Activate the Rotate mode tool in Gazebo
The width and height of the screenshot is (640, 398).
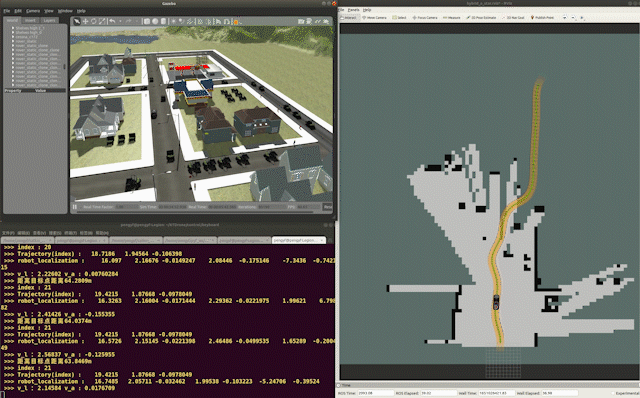click(x=93, y=21)
